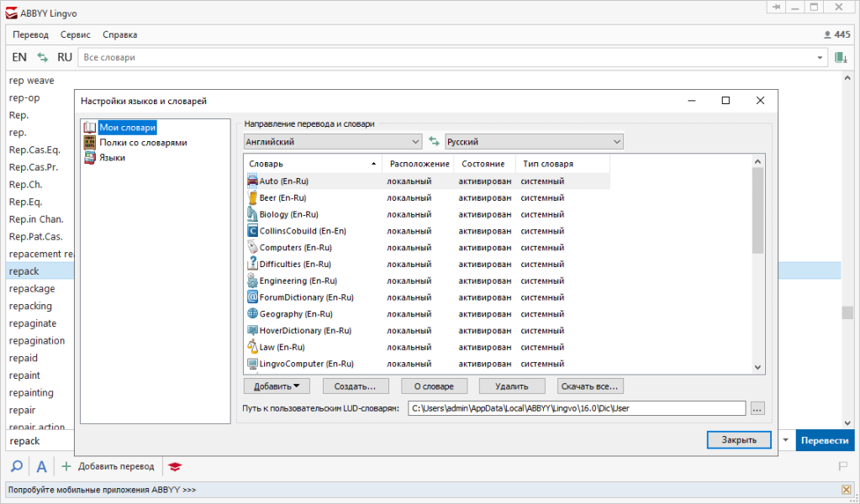Screen dimensions: 860x504
Task: Click the magnifier search icon at bottom
Action: (17, 467)
